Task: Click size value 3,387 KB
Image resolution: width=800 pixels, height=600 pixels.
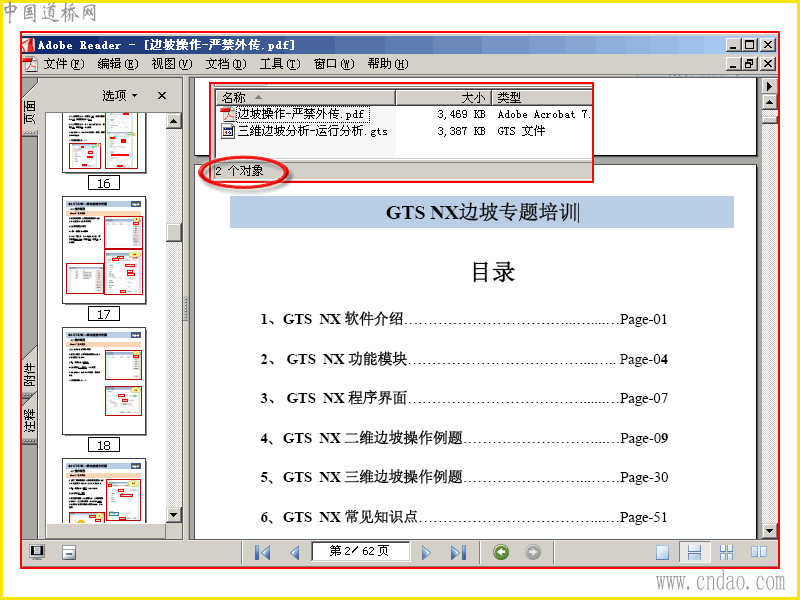Action: (461, 131)
